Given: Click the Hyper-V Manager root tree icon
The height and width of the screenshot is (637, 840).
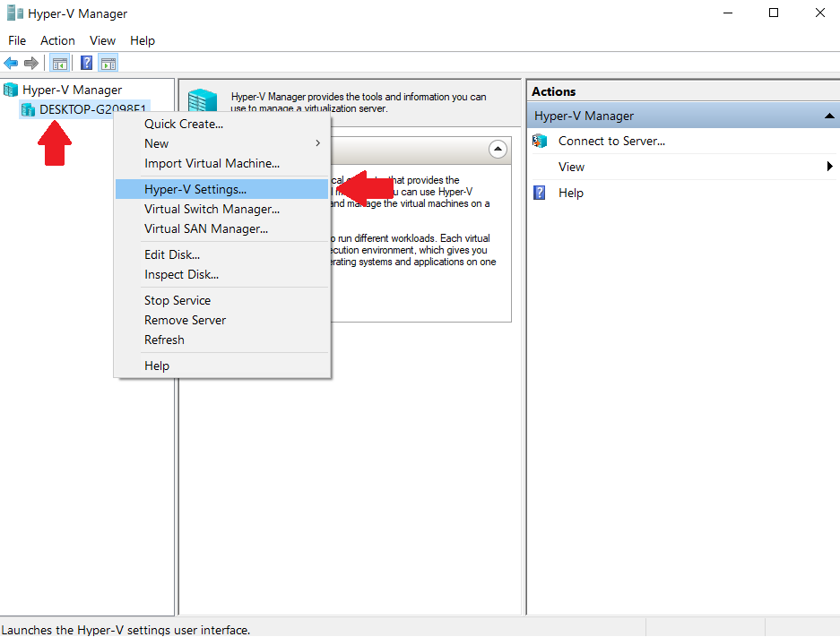Looking at the screenshot, I should click(x=11, y=90).
